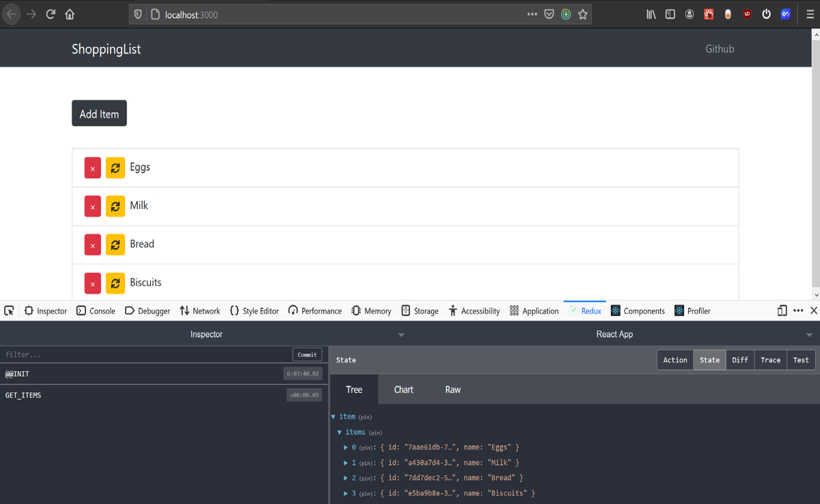This screenshot has height=504, width=820.
Task: Click the Save to Pocket icon
Action: pyautogui.click(x=549, y=14)
